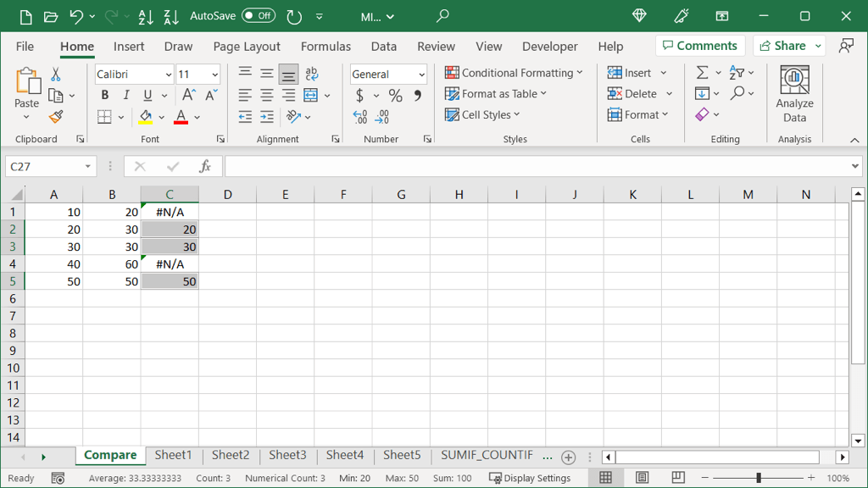Open the Calibri font name dropdown

169,75
